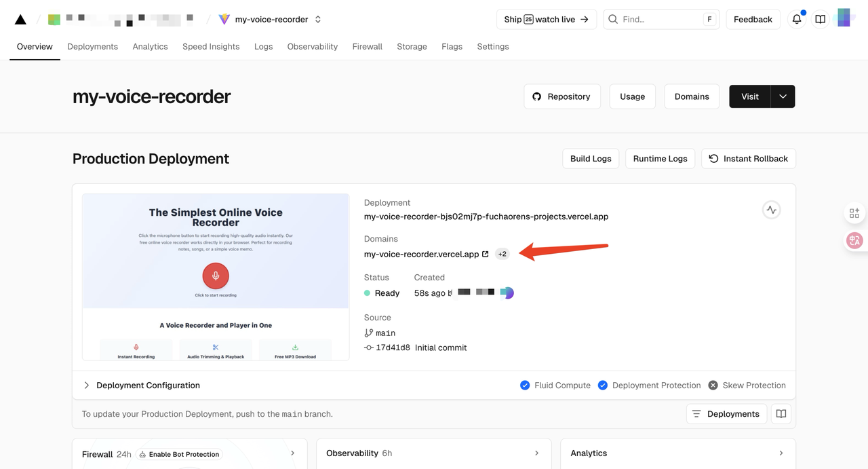Screen dimensions: 868x469
Task: Click the external link icon beside domain
Action: [x=486, y=255]
